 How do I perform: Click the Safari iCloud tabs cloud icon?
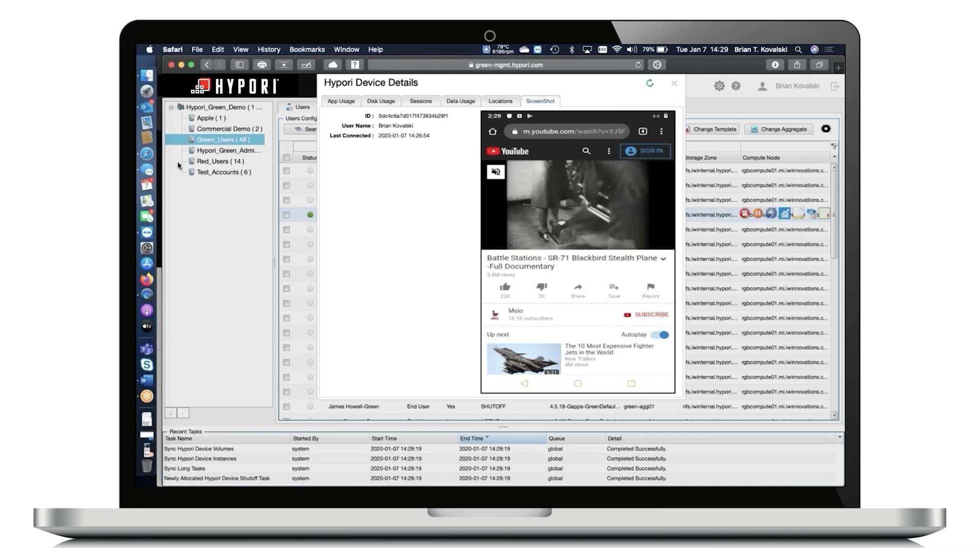pyautogui.click(x=333, y=65)
